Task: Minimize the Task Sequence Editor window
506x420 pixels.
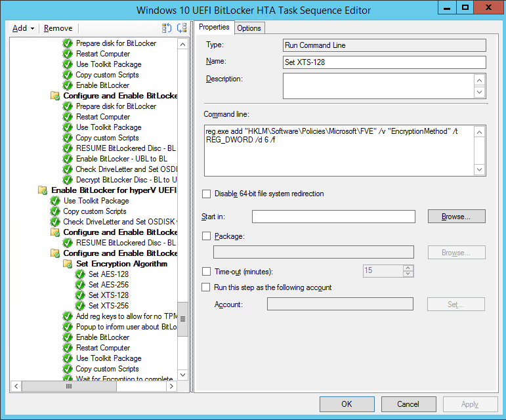Action: click(x=447, y=8)
